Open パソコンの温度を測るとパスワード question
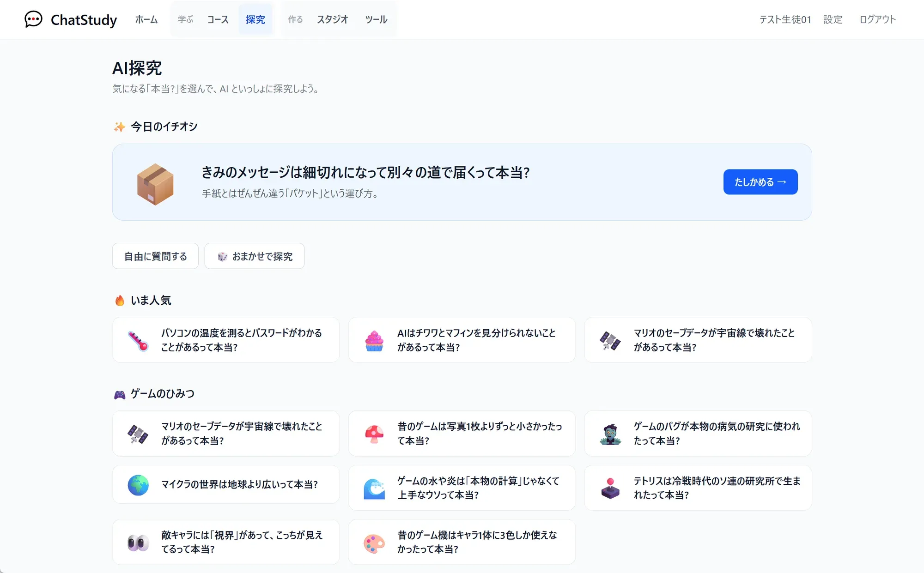 click(242, 340)
